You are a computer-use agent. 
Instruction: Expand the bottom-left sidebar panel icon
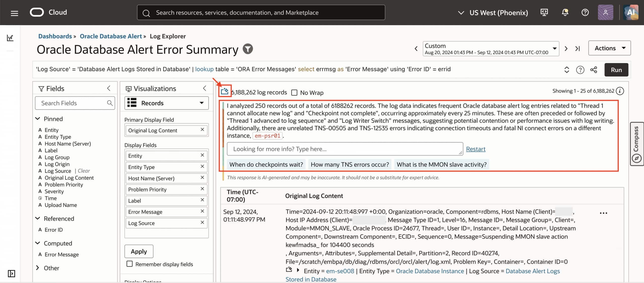click(x=11, y=273)
